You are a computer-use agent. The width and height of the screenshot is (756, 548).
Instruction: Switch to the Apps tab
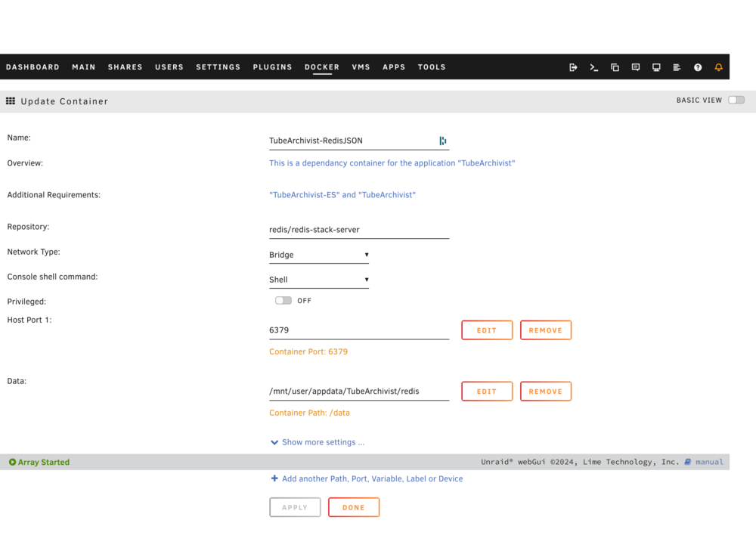[394, 67]
